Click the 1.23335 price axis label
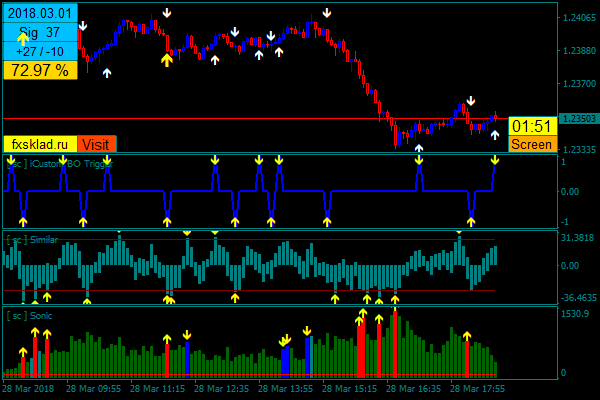The height and width of the screenshot is (400, 600). (580, 149)
